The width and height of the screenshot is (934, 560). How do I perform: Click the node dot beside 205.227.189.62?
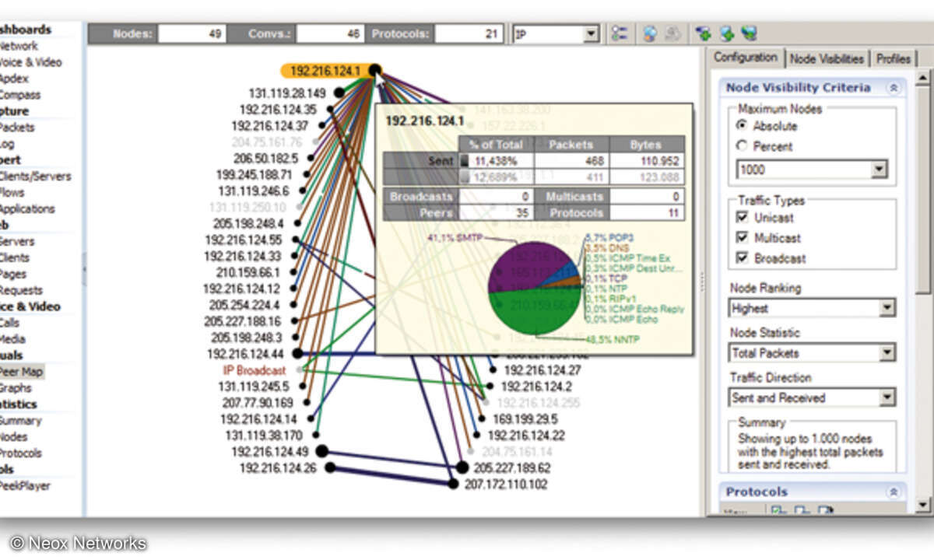[x=462, y=467]
